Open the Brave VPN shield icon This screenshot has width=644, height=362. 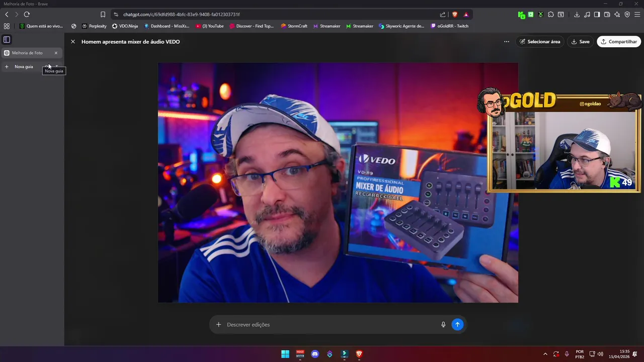pyautogui.click(x=627, y=15)
